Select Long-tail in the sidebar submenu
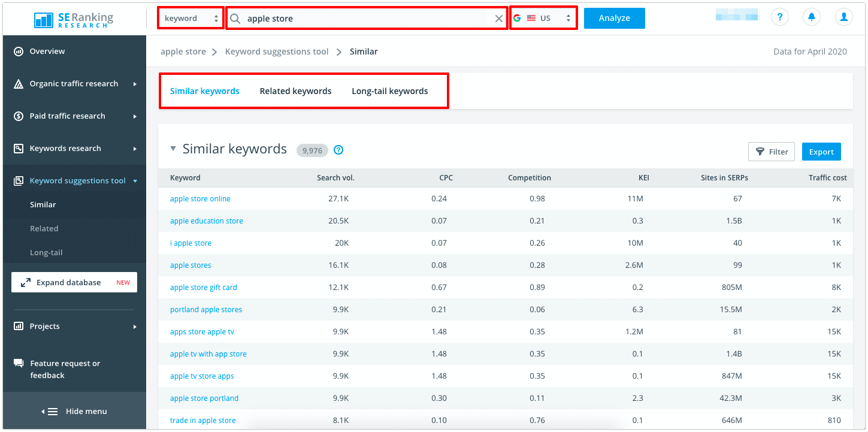868x432 pixels. pos(46,252)
